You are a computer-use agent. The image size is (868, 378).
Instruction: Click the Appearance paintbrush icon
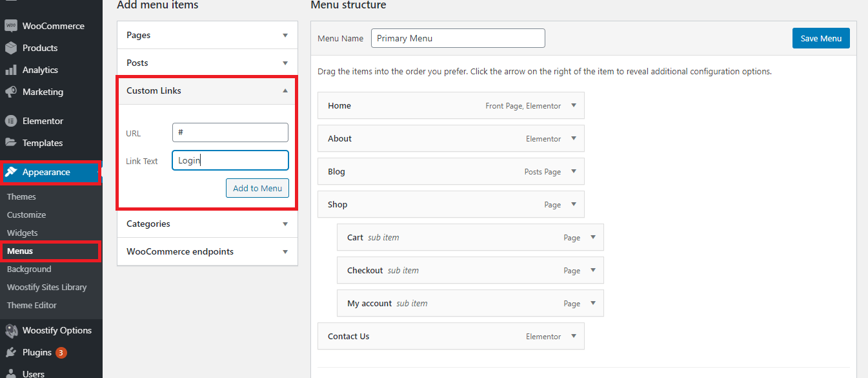[10, 172]
